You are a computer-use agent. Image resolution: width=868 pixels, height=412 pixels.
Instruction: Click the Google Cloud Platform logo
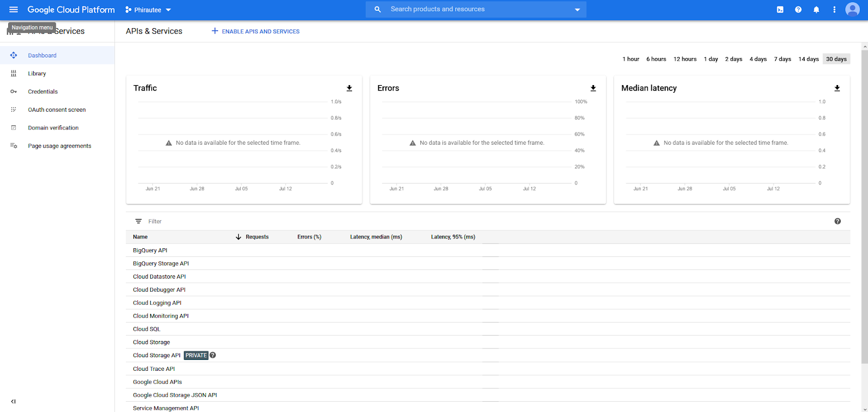(71, 10)
